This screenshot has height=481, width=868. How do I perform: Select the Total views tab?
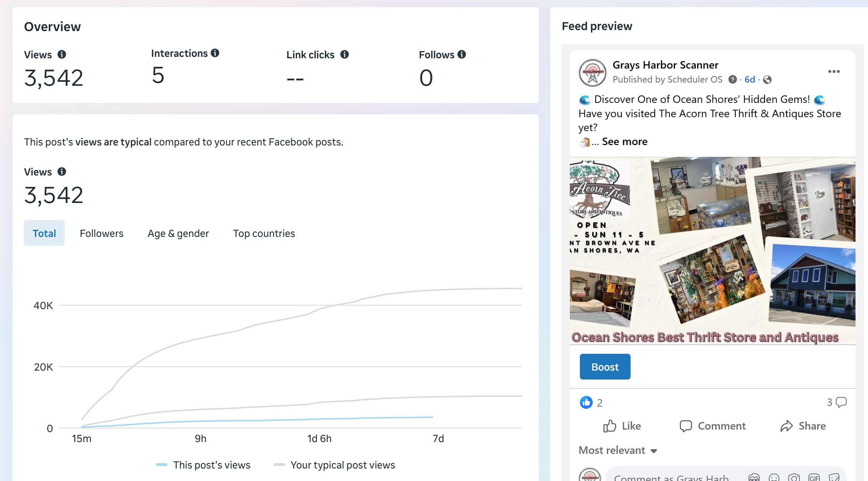point(44,233)
